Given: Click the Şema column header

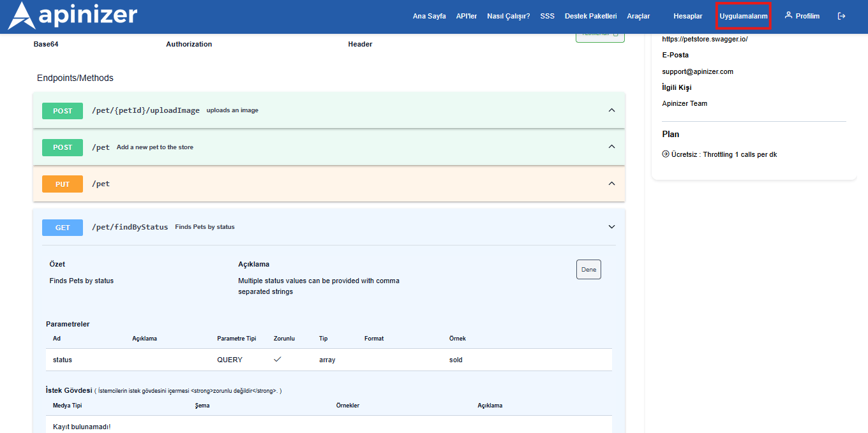Looking at the screenshot, I should click(202, 406).
